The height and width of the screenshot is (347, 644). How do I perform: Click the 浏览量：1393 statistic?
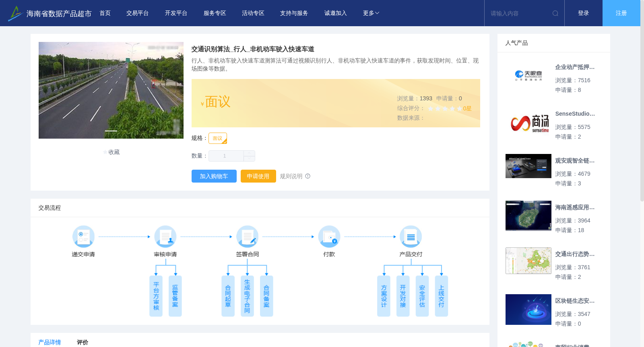coord(415,99)
